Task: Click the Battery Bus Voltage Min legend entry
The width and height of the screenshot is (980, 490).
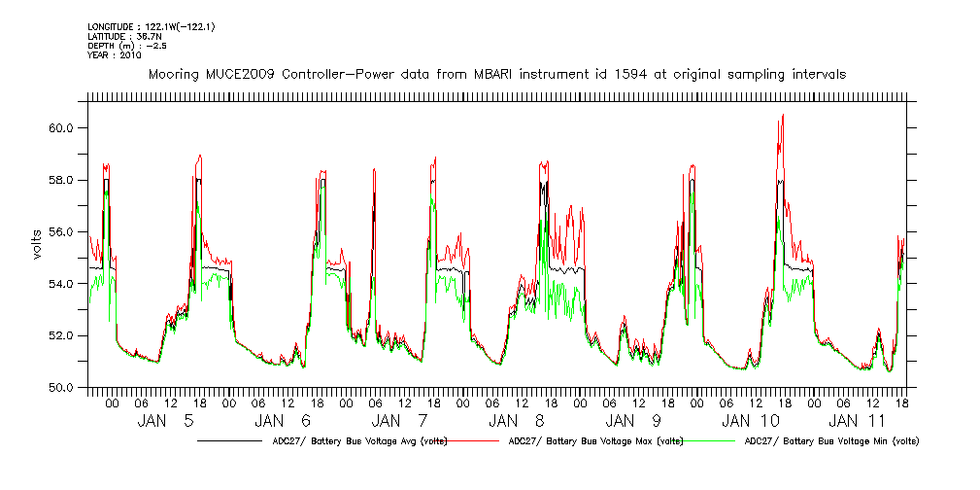Action: point(829,441)
